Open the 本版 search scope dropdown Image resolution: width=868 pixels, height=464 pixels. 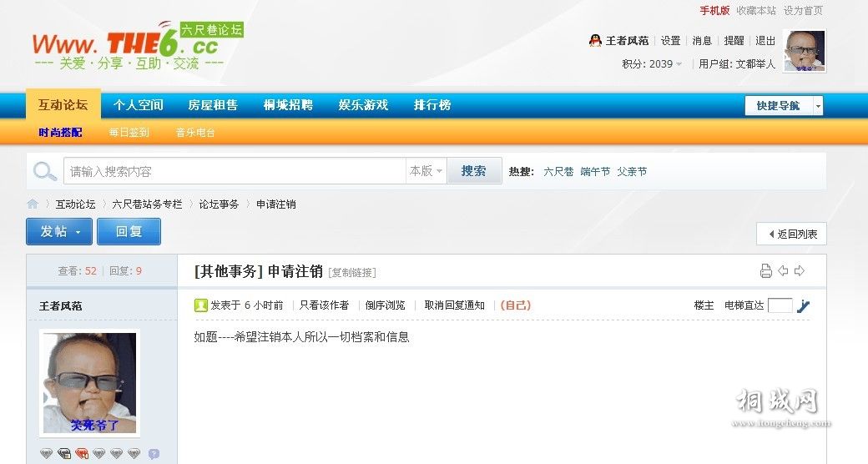[x=426, y=171]
